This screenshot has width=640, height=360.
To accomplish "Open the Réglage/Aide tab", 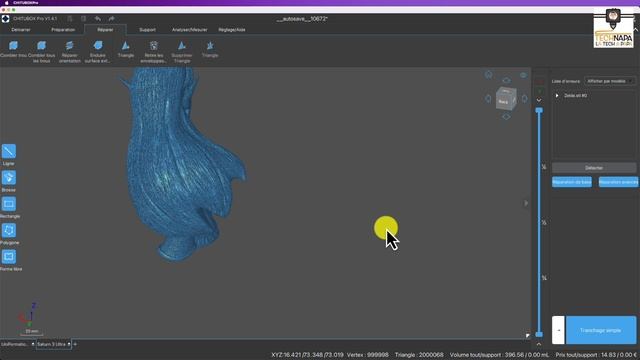I will click(232, 30).
